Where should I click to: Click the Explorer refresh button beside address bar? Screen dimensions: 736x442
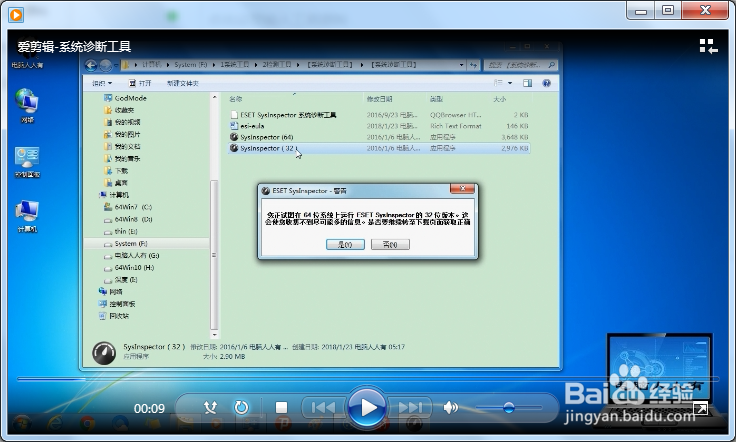(x=473, y=65)
